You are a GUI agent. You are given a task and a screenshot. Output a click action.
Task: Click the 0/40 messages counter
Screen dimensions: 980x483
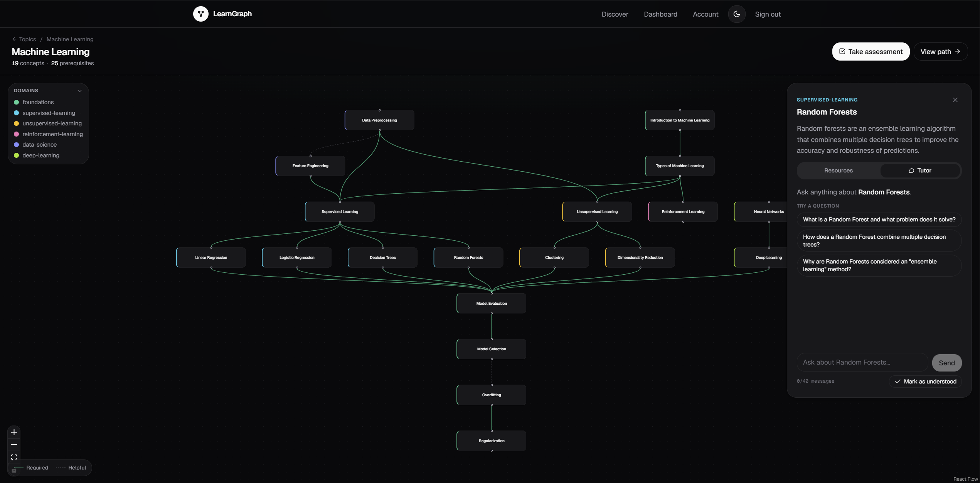pyautogui.click(x=815, y=381)
